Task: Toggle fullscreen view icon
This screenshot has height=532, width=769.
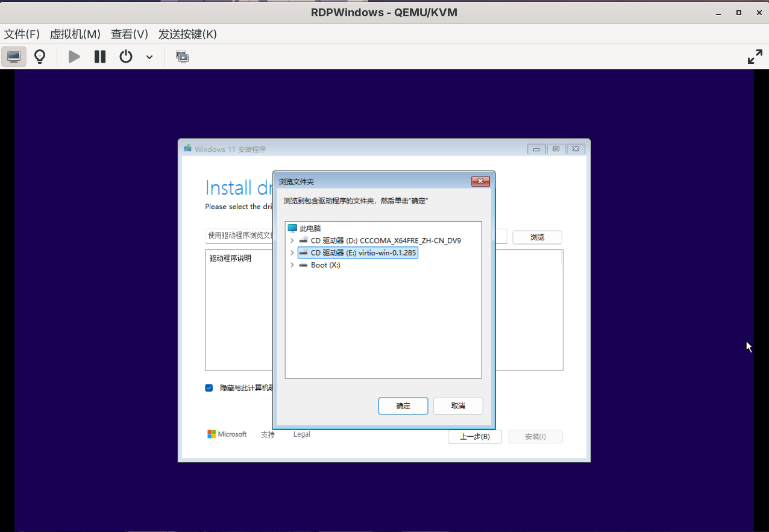Action: [755, 57]
